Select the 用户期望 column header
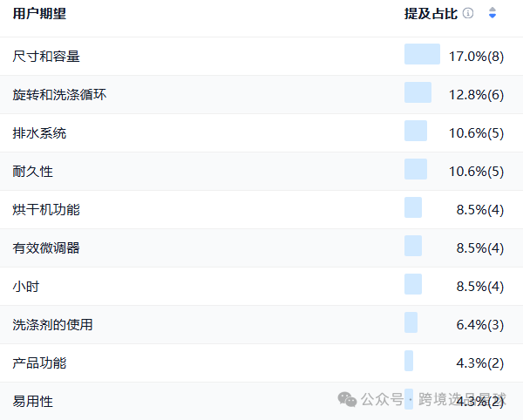The image size is (523, 420). 39,14
